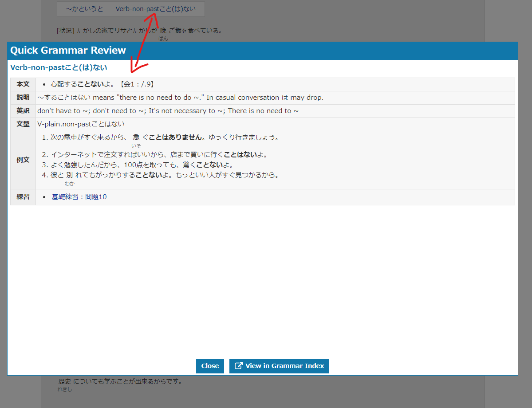Click the external link icon beside Grammar Index

pos(238,366)
